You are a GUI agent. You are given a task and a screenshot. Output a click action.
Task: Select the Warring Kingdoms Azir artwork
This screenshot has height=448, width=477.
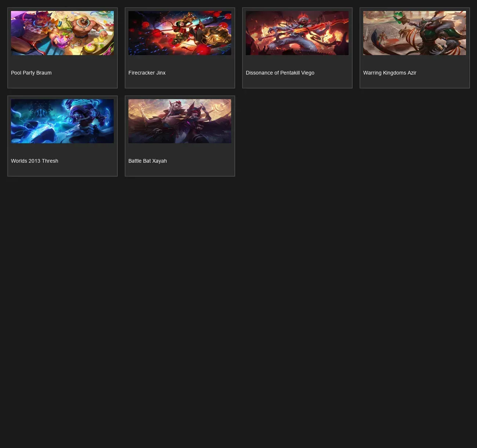coord(415,33)
